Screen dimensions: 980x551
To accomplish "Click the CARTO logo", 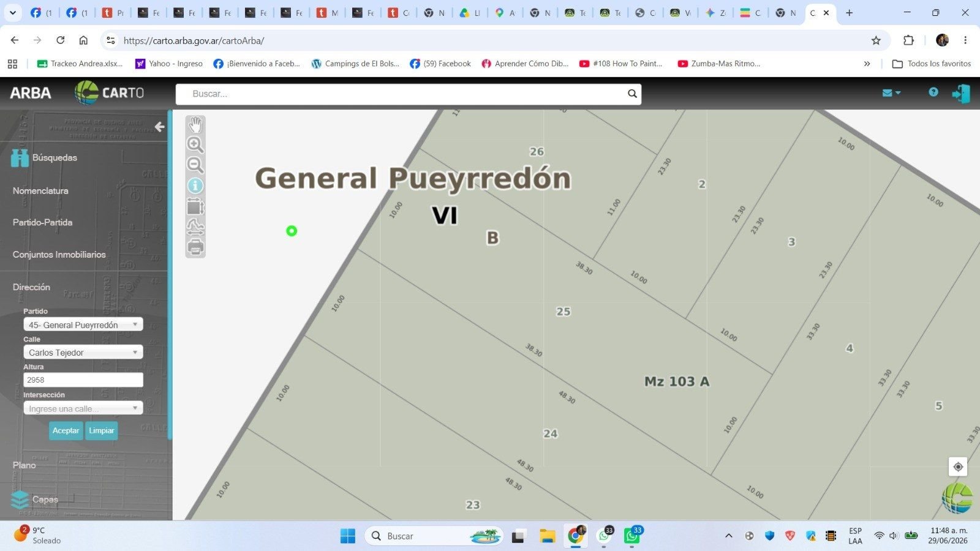I will tap(110, 92).
